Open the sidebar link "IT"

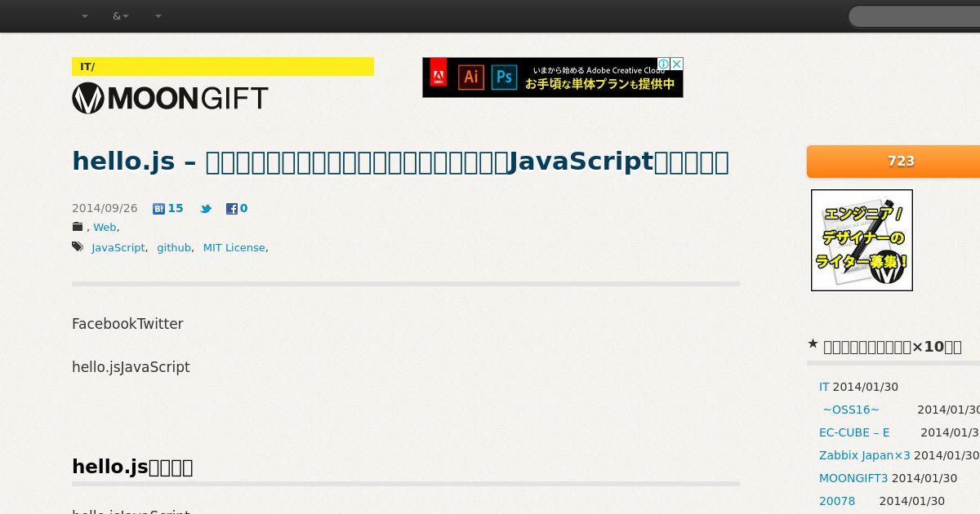[824, 387]
